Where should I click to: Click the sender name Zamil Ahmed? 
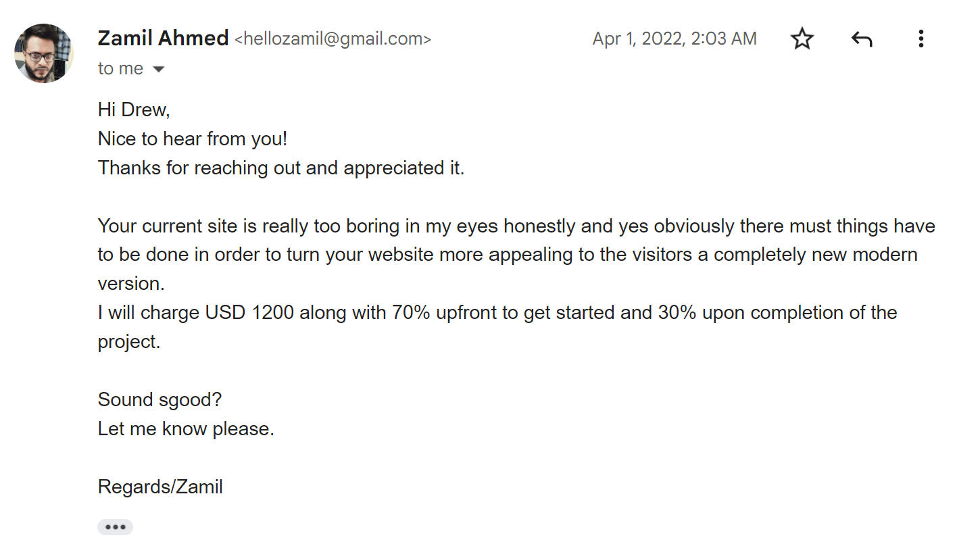tap(163, 39)
